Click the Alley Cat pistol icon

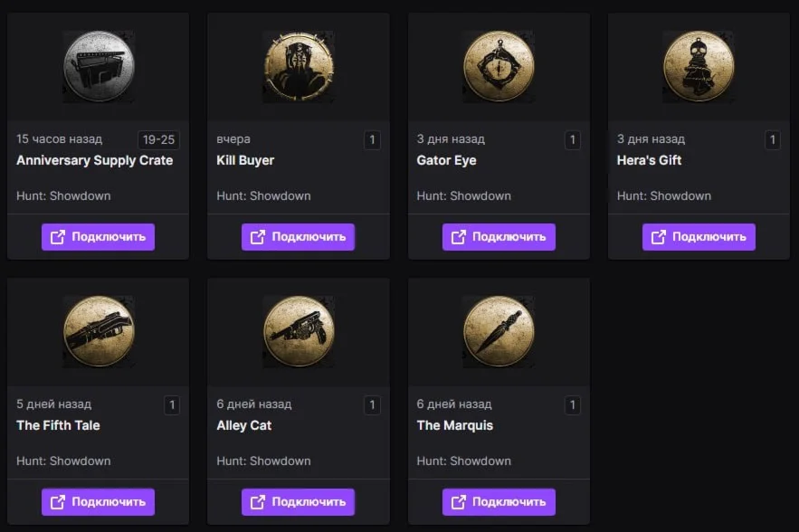(299, 331)
